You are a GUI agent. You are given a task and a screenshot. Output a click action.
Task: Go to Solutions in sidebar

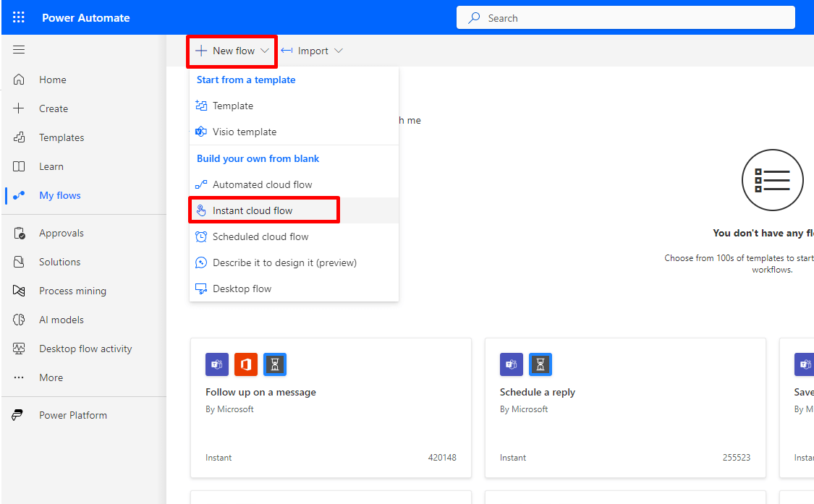point(59,262)
